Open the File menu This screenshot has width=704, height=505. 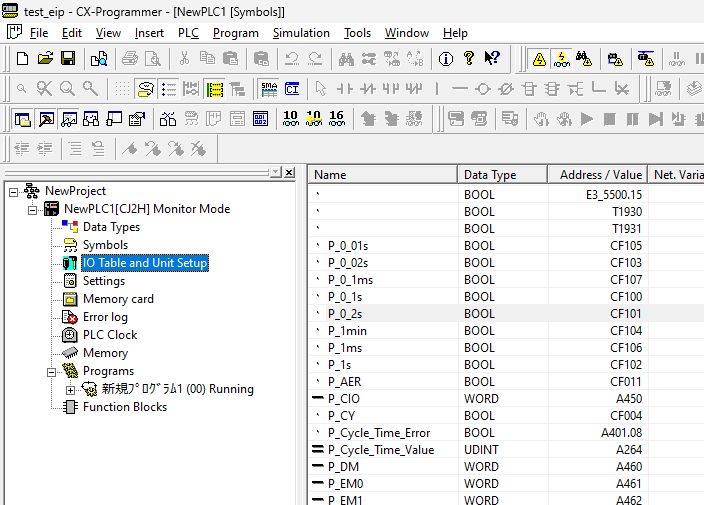(x=39, y=33)
